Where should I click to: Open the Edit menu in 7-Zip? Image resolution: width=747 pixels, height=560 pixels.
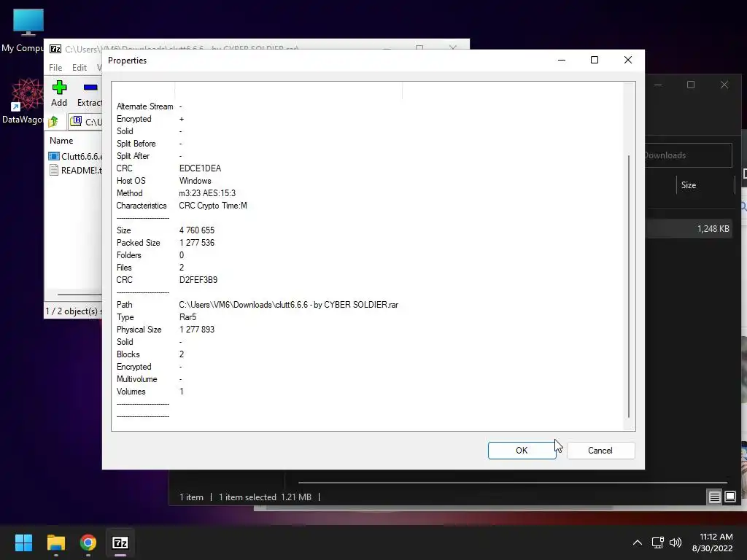coord(79,68)
